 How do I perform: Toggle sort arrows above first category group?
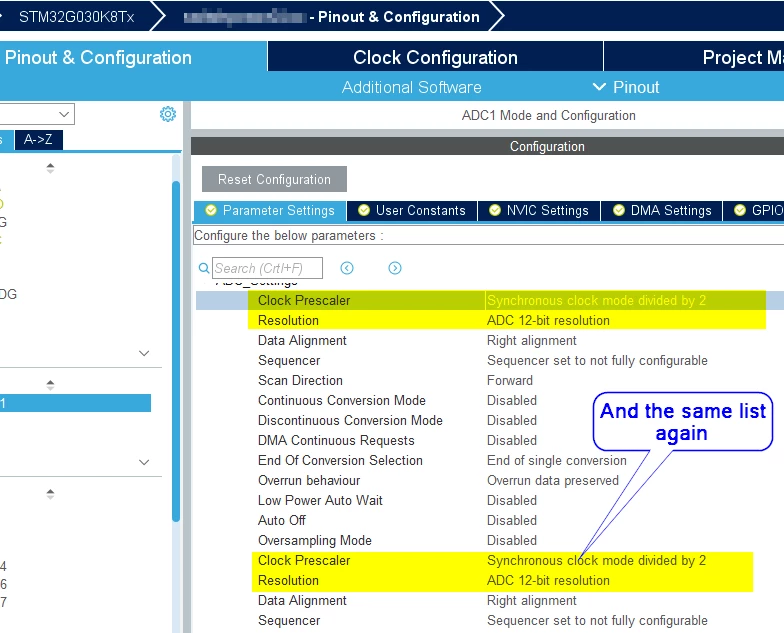pos(50,168)
